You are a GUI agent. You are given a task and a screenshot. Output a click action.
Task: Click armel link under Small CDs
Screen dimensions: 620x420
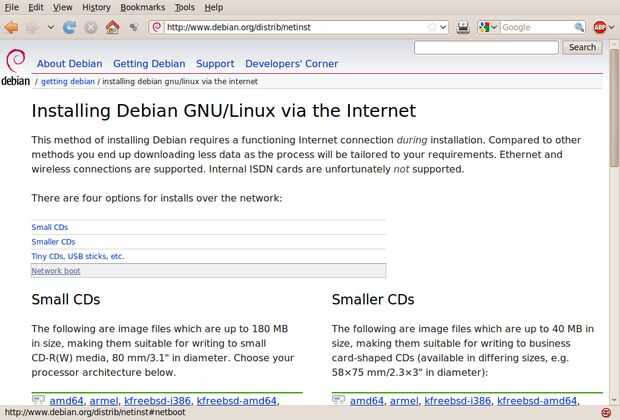(x=104, y=401)
